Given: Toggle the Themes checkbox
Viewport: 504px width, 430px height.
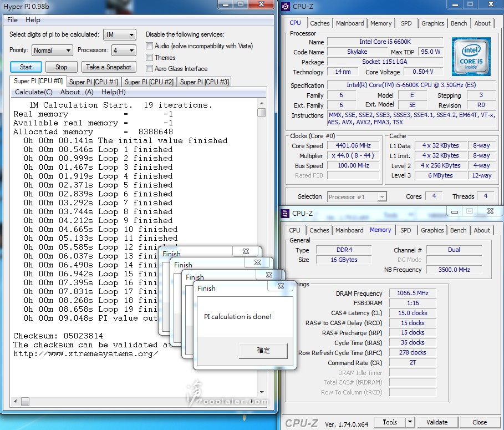Looking at the screenshot, I should click(x=149, y=58).
